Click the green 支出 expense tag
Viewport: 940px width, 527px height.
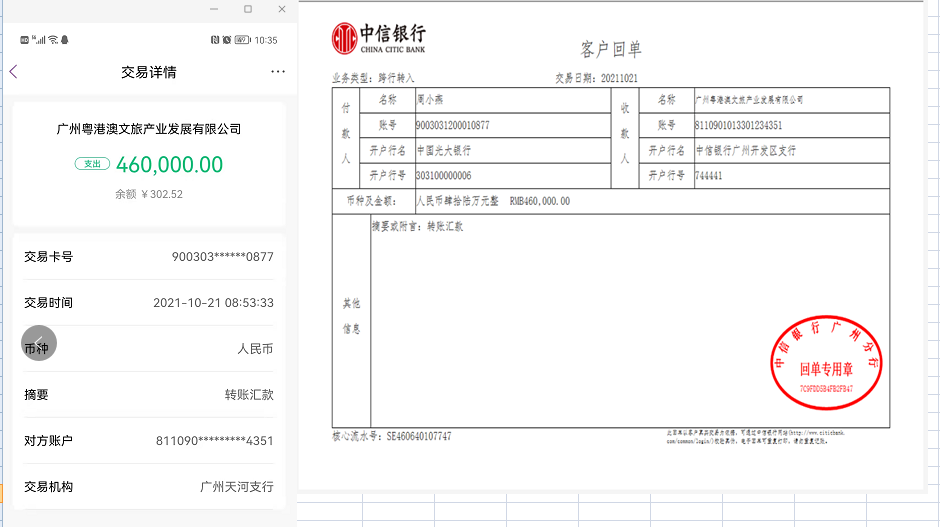pos(92,164)
